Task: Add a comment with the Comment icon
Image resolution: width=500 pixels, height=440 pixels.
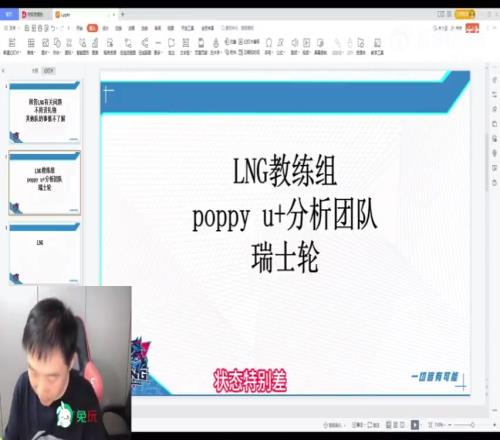Action: click(171, 43)
